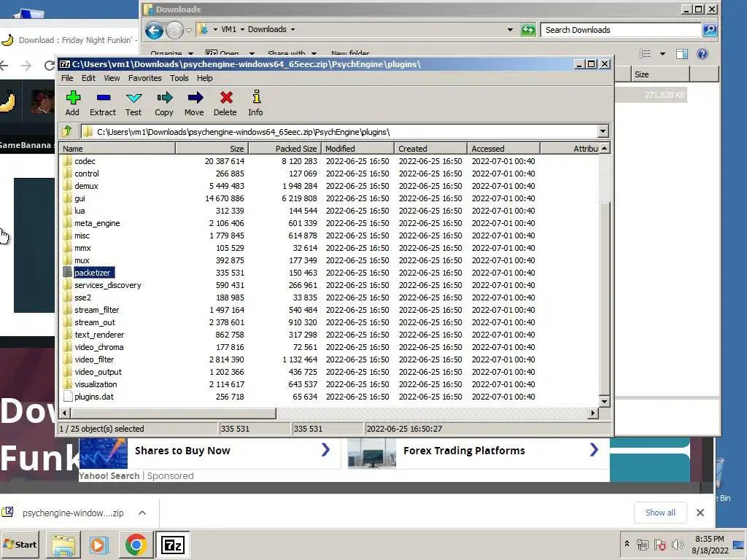Click the Extract toolbar icon
This screenshot has height=560, width=747.
[x=103, y=103]
